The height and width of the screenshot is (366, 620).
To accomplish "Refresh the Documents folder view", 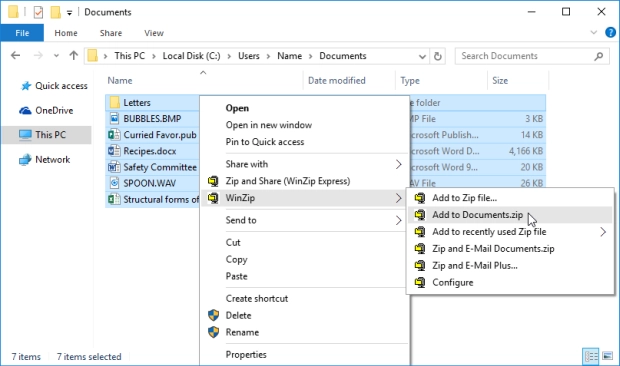I will (x=437, y=56).
